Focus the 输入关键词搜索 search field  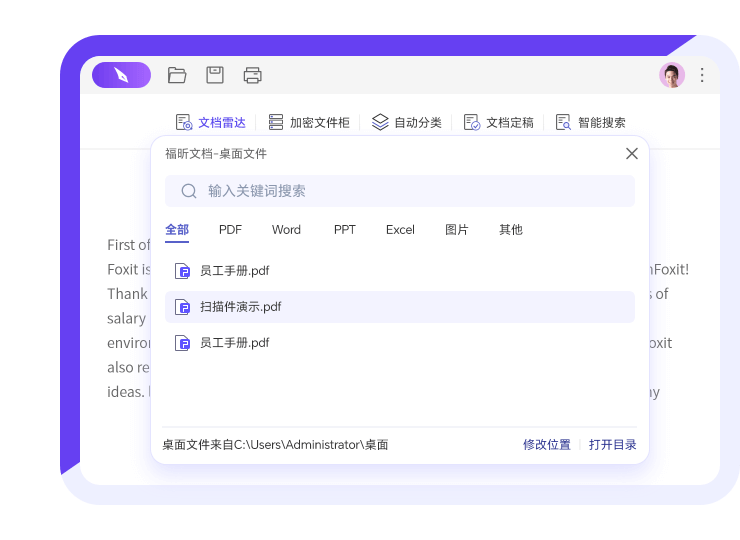pyautogui.click(x=400, y=191)
